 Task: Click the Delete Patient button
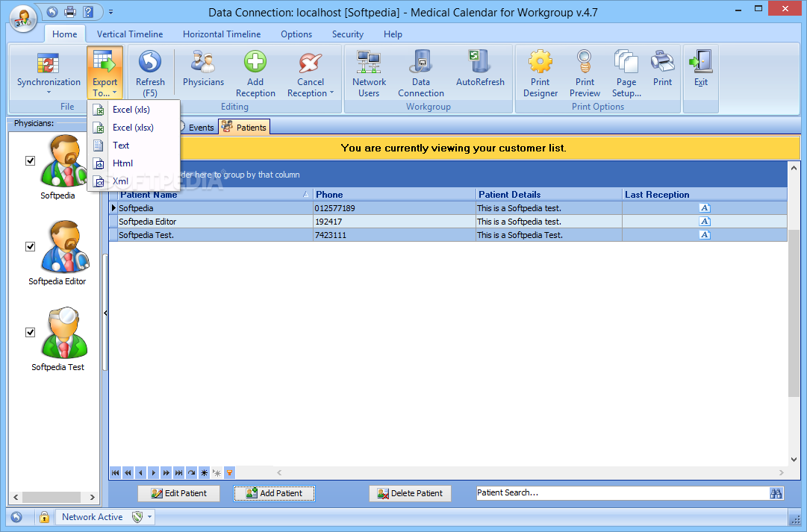click(x=410, y=493)
